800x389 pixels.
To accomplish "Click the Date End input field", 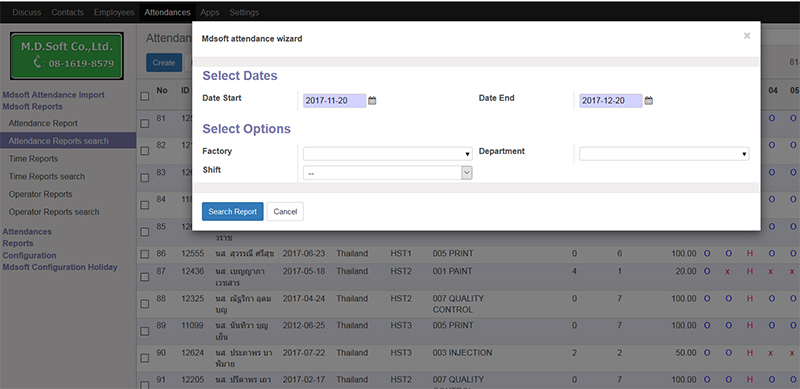I will (x=611, y=101).
